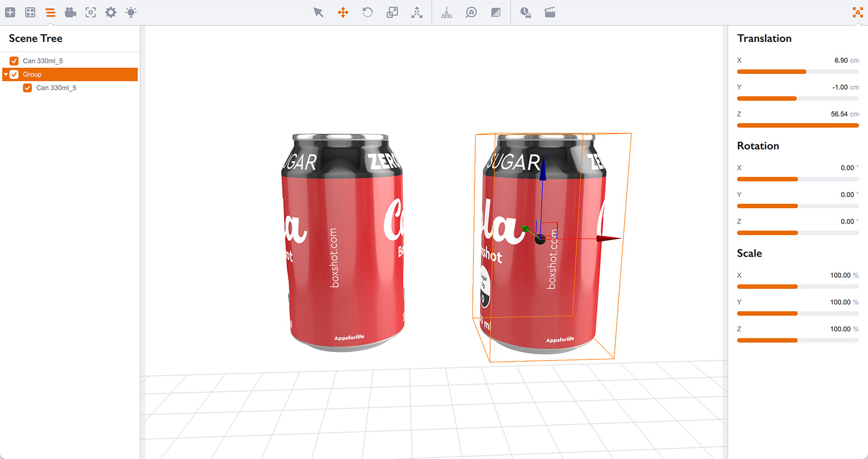This screenshot has width=868, height=459.
Task: Click the add object plus button
Action: 10,12
